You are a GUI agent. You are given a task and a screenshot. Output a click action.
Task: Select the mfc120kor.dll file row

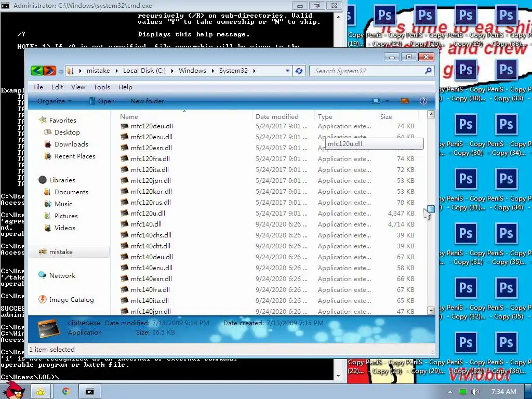click(268, 191)
